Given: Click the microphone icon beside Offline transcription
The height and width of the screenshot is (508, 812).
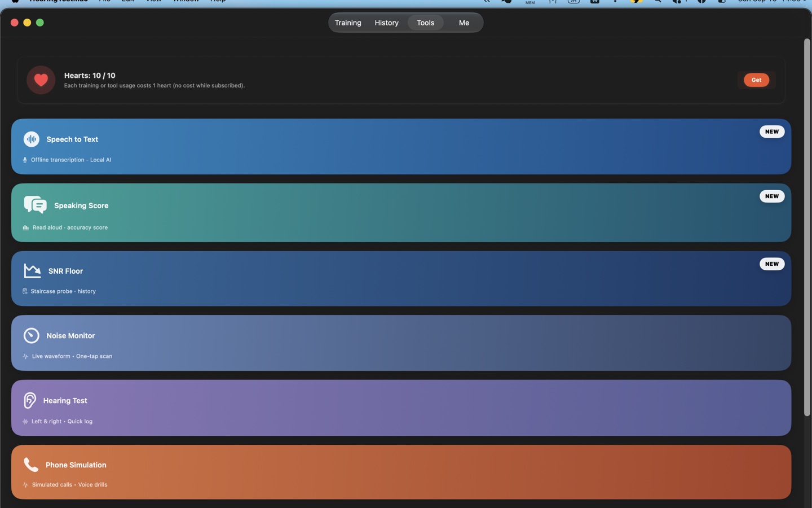Looking at the screenshot, I should (25, 160).
